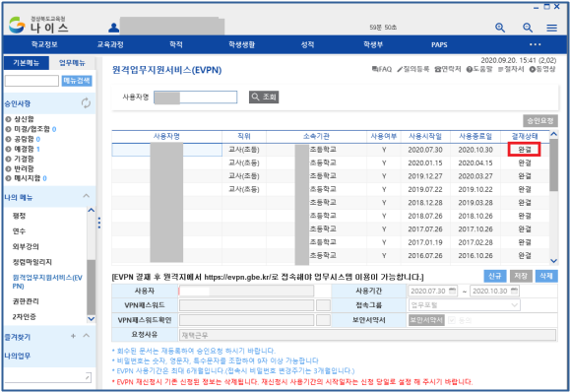Click the 사용자명 search input field
570x392 pixels.
[x=195, y=98]
